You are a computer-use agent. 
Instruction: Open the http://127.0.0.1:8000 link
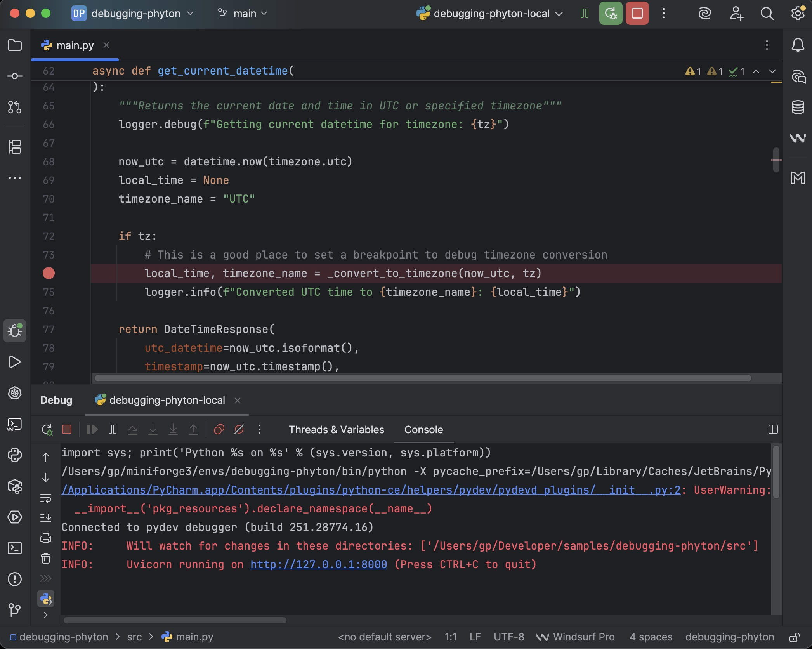(x=318, y=564)
